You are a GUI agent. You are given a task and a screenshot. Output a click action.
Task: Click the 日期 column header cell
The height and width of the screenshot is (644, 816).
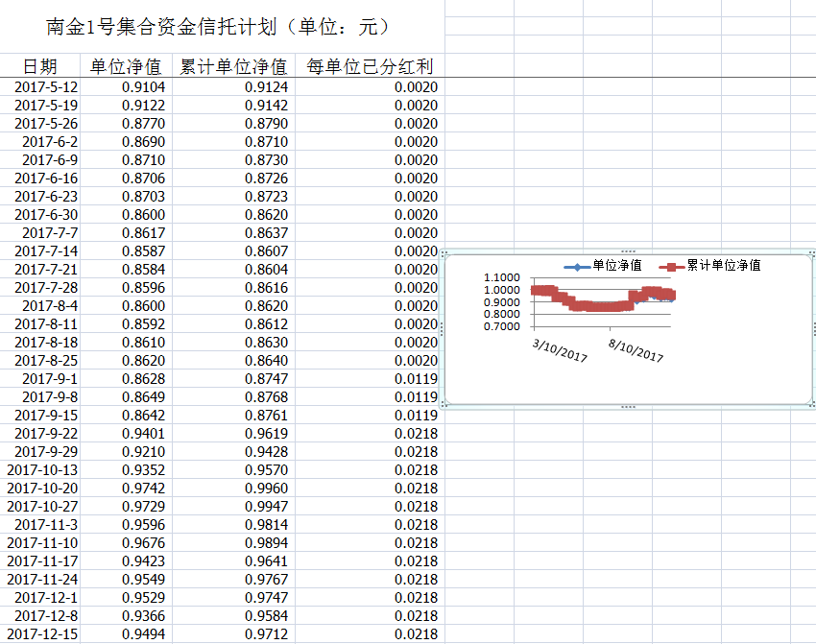click(40, 66)
